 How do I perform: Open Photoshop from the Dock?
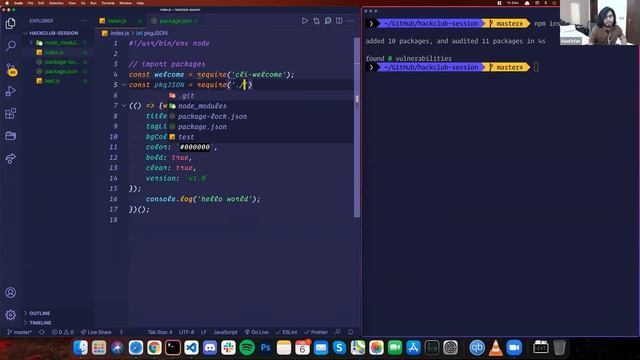265,348
